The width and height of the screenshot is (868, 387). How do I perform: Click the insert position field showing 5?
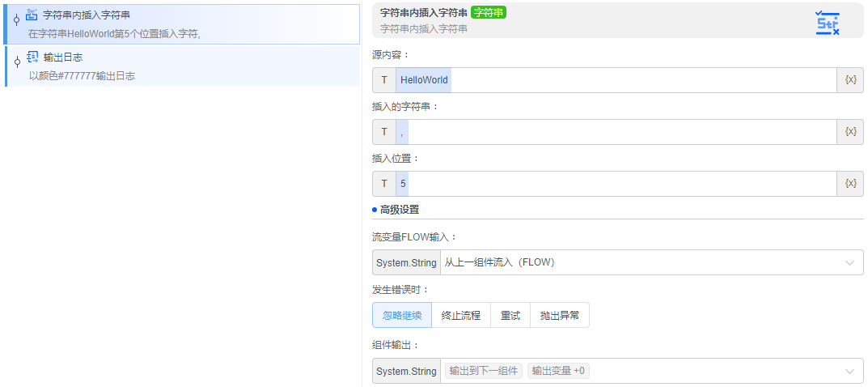pos(616,184)
